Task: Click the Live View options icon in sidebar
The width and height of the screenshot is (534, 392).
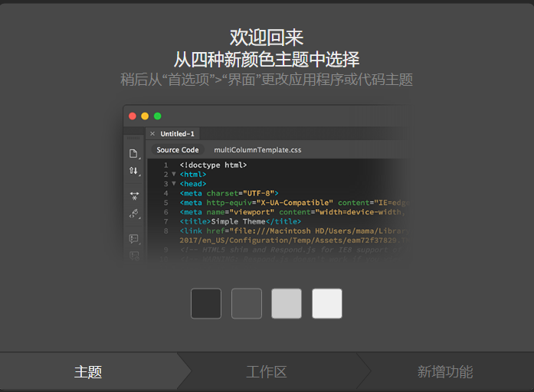Action: (134, 195)
